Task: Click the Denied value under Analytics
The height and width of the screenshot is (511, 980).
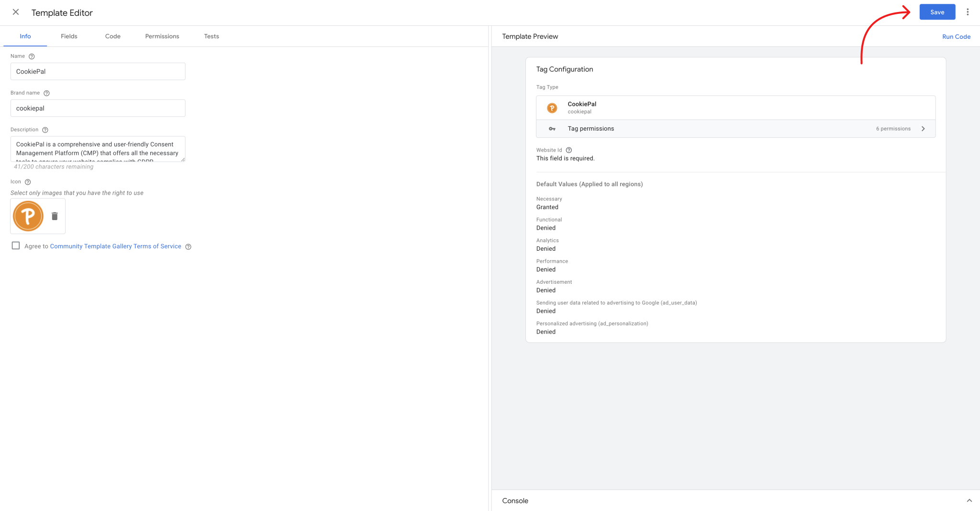Action: point(546,249)
